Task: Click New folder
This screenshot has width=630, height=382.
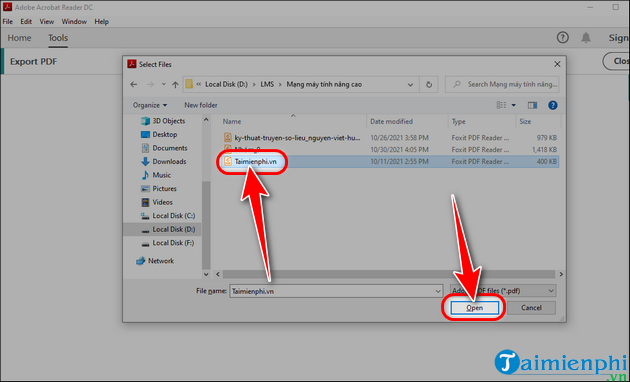Action: coord(201,105)
